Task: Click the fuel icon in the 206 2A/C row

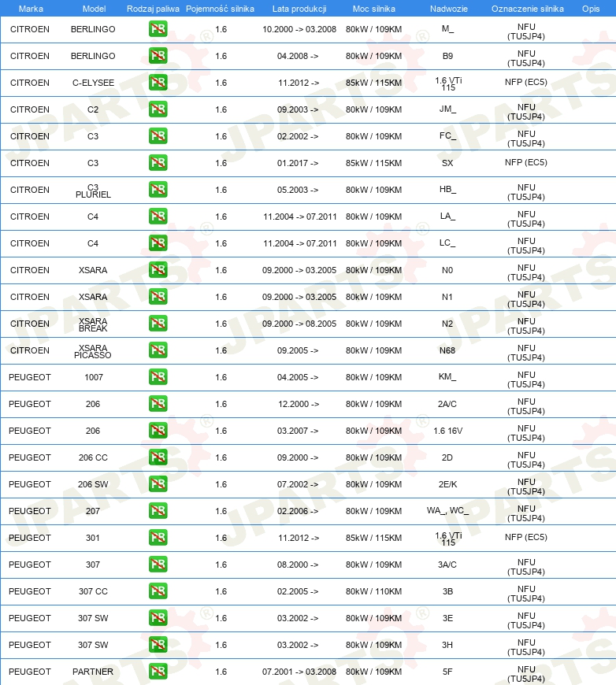Action: [x=158, y=404]
